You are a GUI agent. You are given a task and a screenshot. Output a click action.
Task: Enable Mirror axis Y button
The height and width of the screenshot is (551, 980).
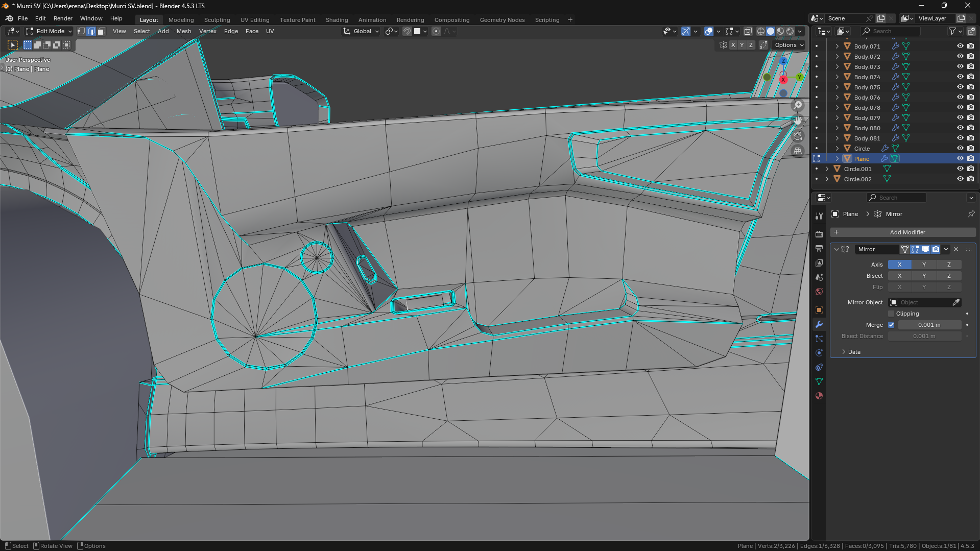924,265
